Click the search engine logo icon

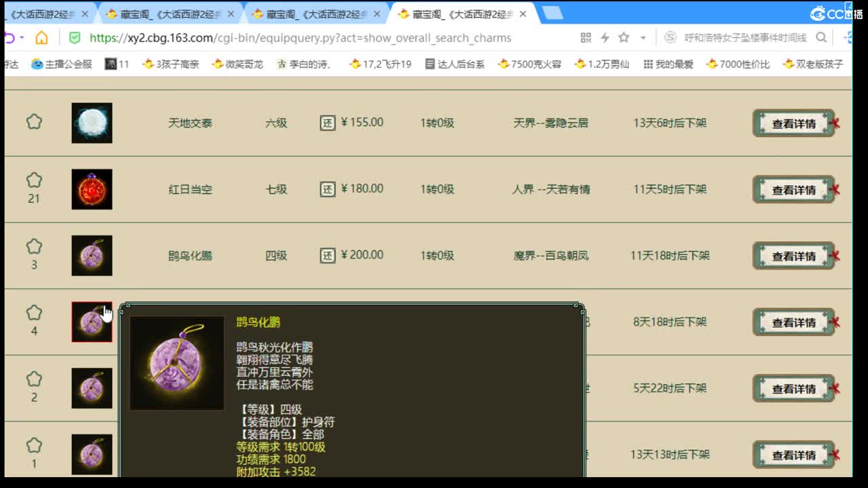coord(670,38)
